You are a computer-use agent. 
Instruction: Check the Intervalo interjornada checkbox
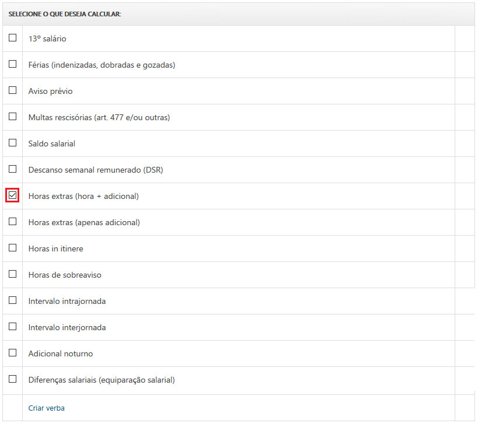click(12, 327)
